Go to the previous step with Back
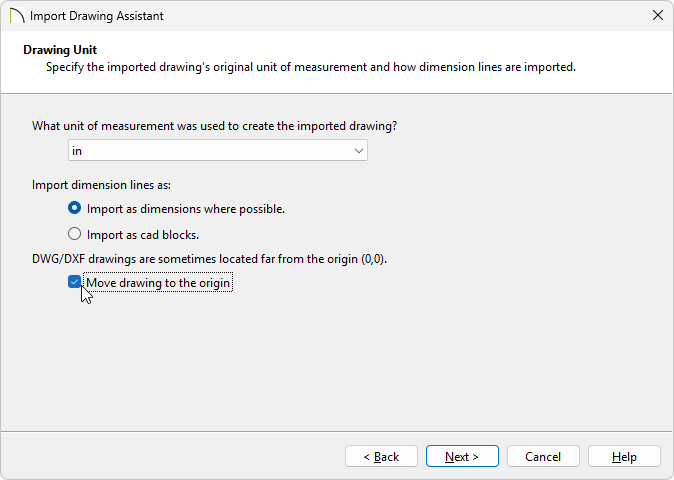 (x=381, y=457)
